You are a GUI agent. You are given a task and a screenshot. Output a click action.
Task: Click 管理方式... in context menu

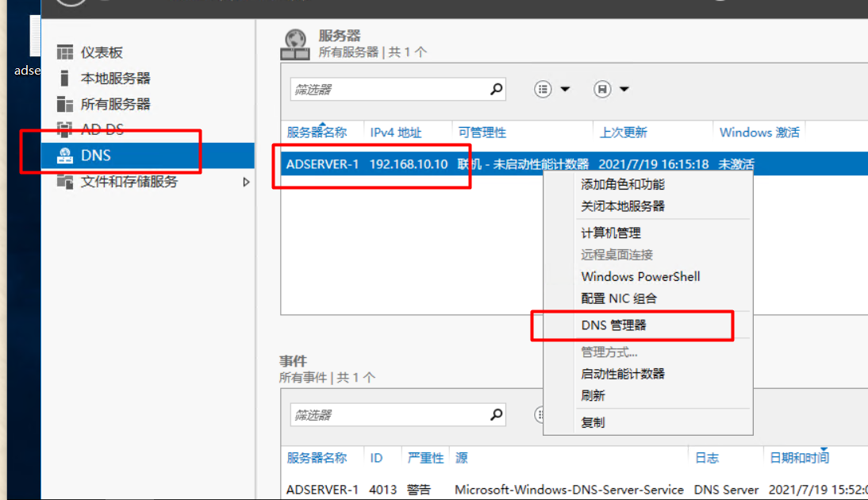click(x=609, y=352)
